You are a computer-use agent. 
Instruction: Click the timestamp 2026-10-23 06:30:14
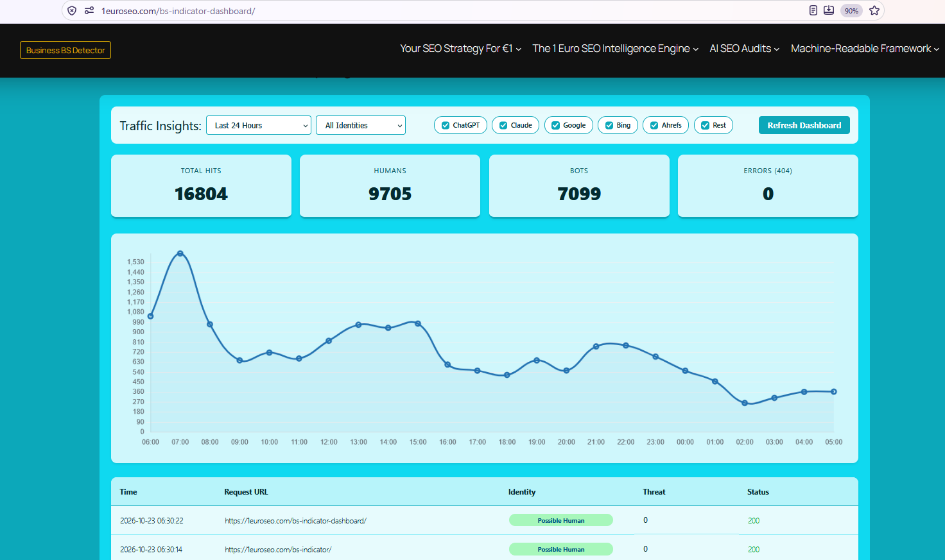(x=151, y=550)
